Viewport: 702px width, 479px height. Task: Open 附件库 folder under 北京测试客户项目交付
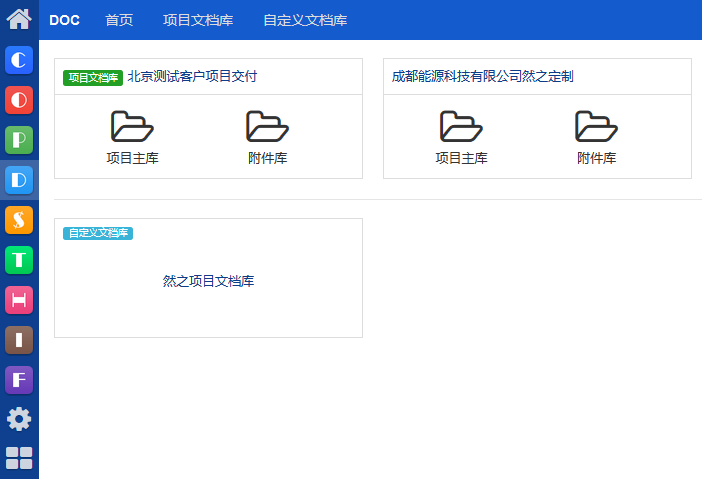point(267,137)
